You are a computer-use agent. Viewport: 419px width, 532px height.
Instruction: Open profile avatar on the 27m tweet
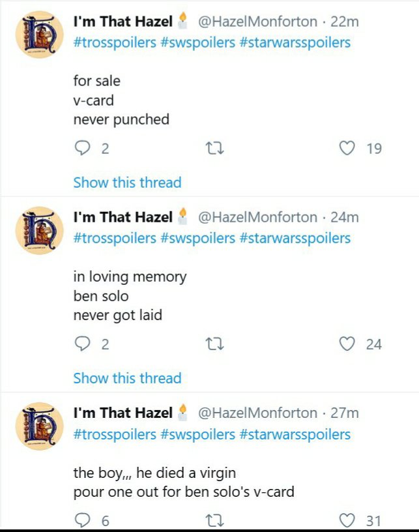coord(39,426)
